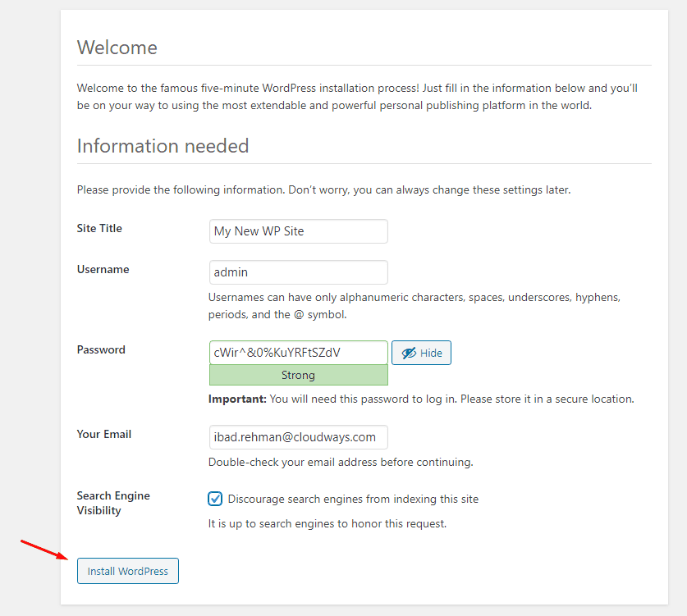The width and height of the screenshot is (687, 616).
Task: Click the Search Engine Visibility label
Action: pos(113,503)
